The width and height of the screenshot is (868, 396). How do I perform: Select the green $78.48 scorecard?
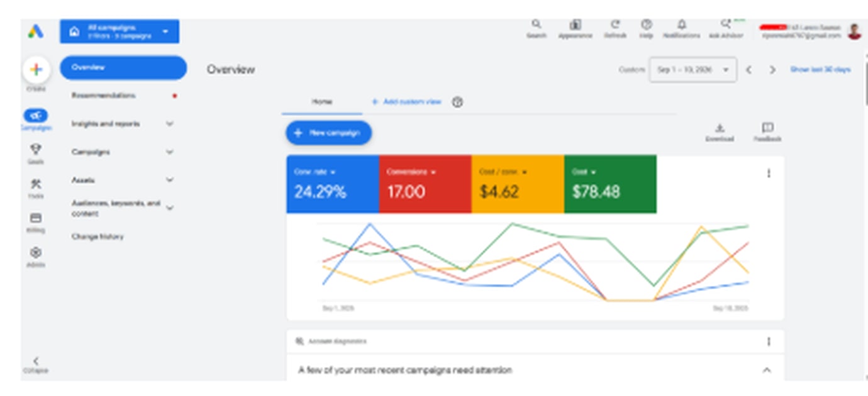[x=610, y=184]
